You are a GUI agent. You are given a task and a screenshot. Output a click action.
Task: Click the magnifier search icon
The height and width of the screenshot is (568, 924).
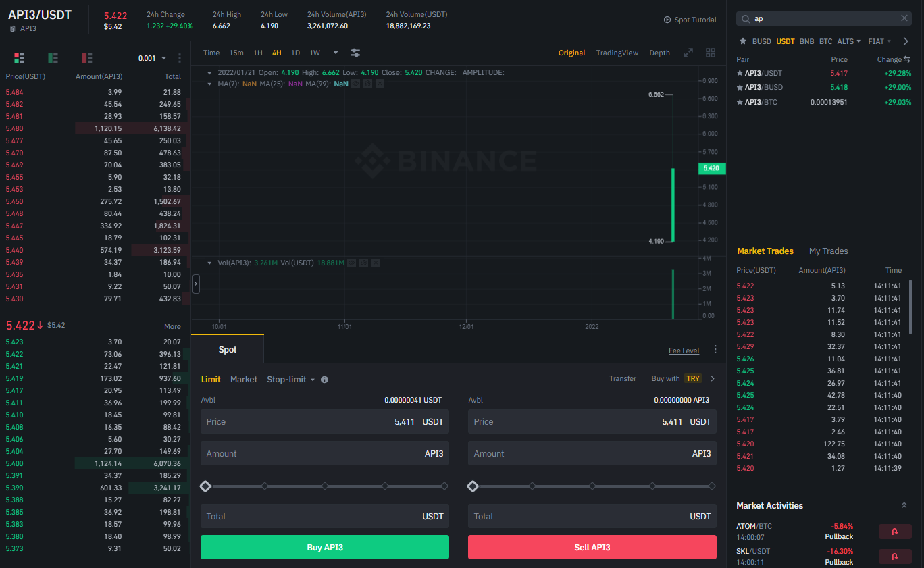pyautogui.click(x=746, y=19)
